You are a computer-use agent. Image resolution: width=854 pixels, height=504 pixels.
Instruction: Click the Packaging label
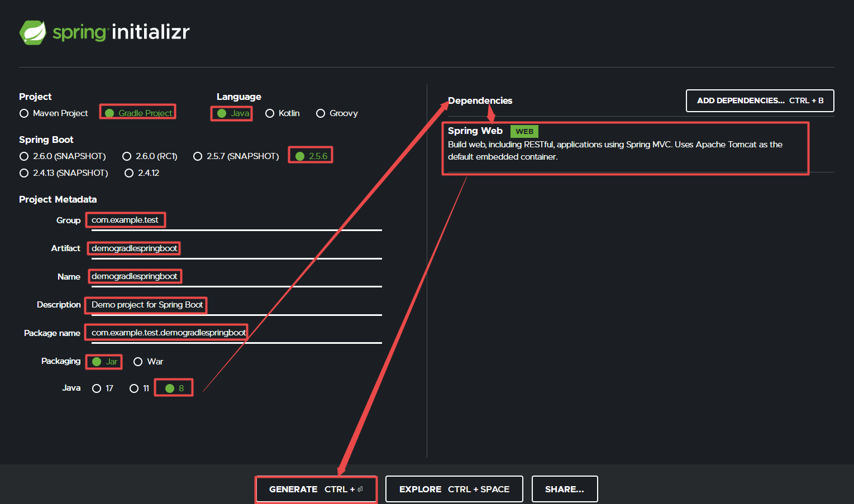[61, 362]
